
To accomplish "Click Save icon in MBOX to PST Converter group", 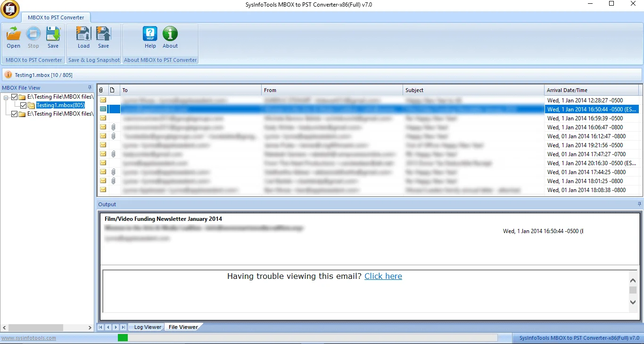I will tap(53, 34).
